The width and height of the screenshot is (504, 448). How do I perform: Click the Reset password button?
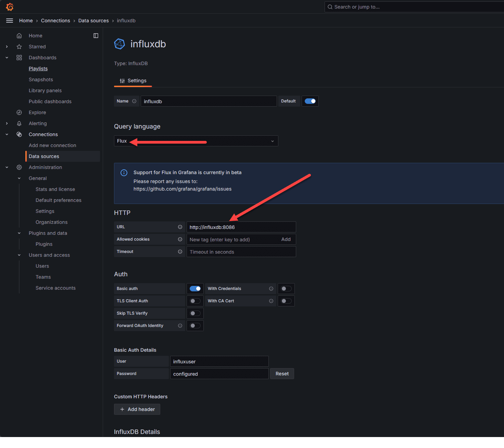point(282,374)
